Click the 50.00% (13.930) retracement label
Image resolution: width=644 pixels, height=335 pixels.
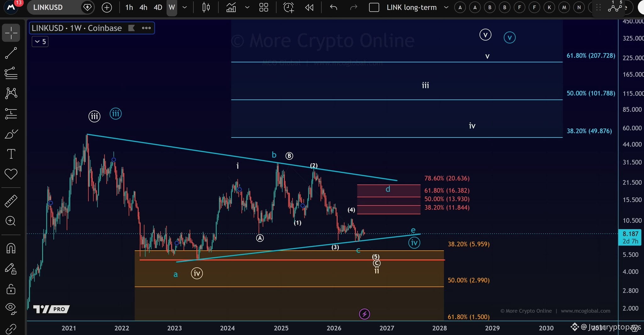pyautogui.click(x=447, y=199)
